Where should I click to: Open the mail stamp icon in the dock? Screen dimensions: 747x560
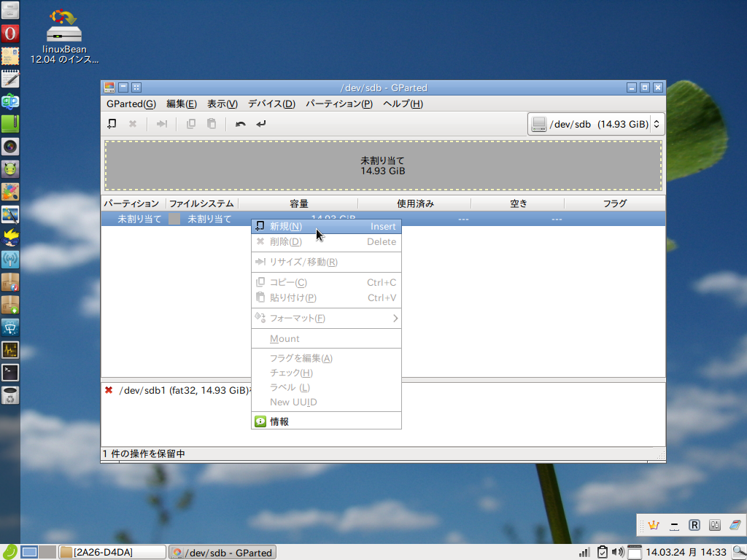(x=10, y=56)
